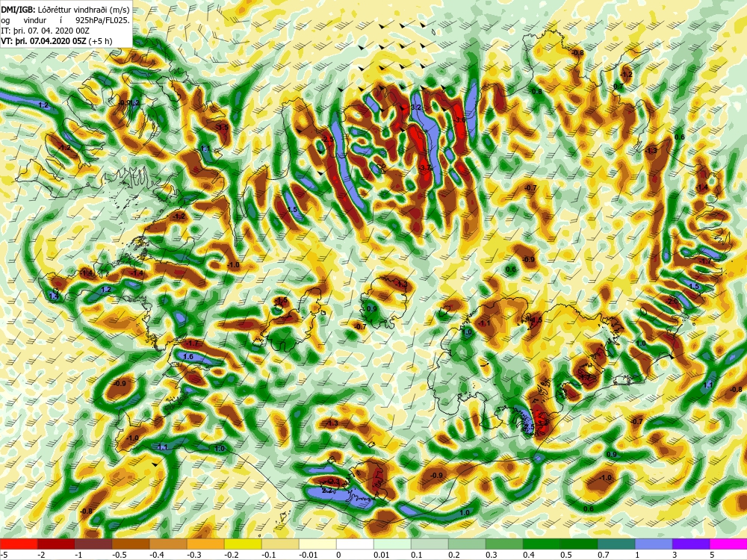Select the '-3.0' value label on the map
Screen dimensions: 747x560
[x=459, y=120]
